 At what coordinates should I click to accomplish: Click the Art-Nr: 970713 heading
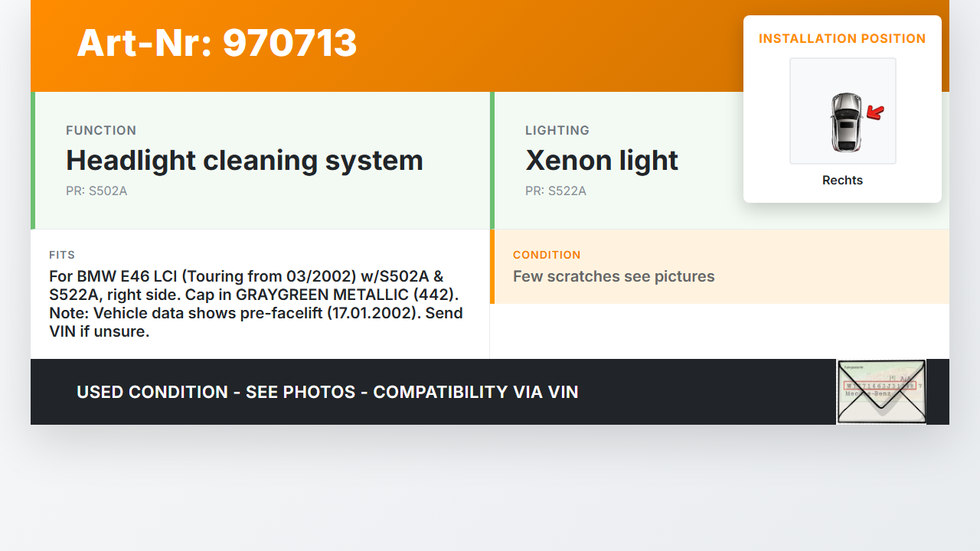(217, 43)
